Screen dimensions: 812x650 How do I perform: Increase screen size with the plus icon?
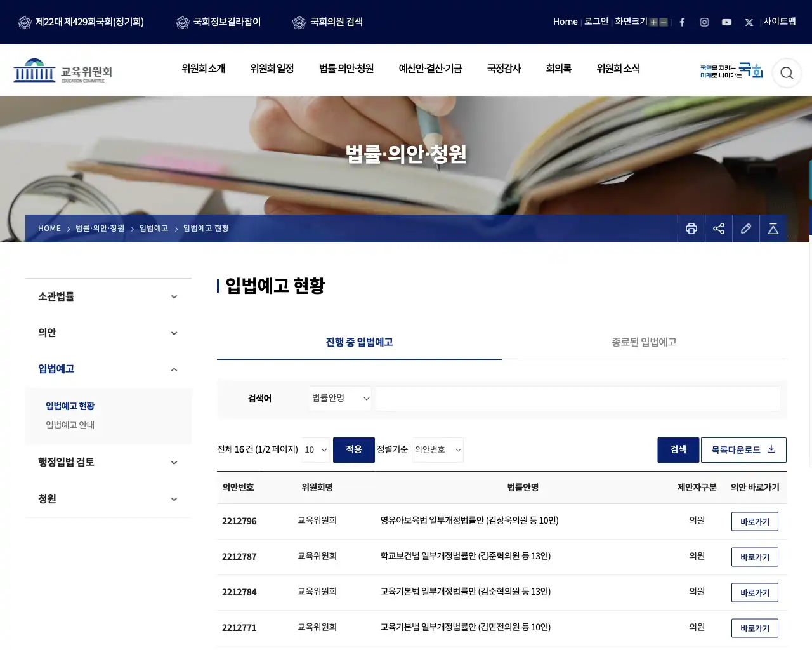653,22
